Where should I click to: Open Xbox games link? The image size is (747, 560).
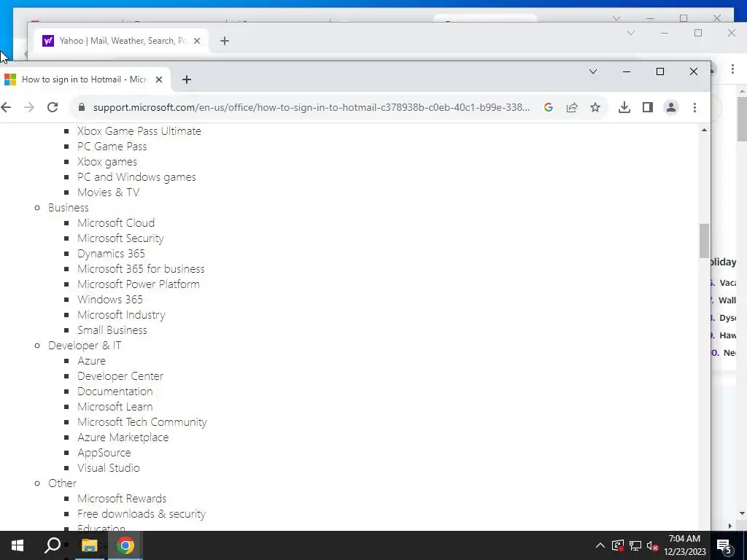point(107,162)
